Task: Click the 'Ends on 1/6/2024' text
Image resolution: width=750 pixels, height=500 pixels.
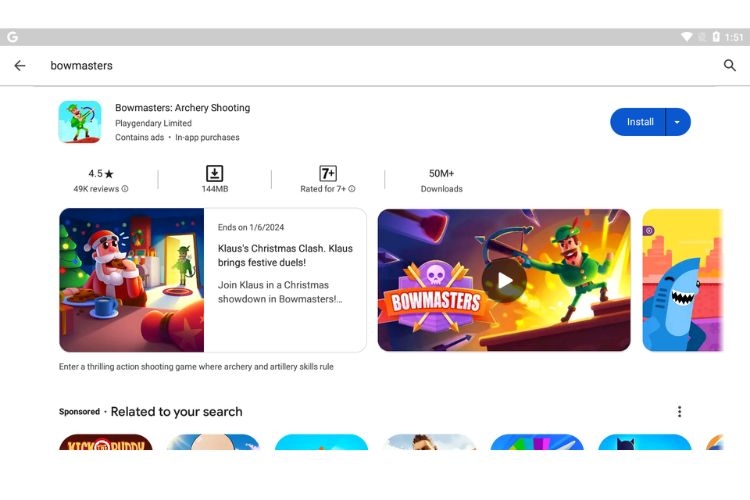Action: click(x=251, y=228)
